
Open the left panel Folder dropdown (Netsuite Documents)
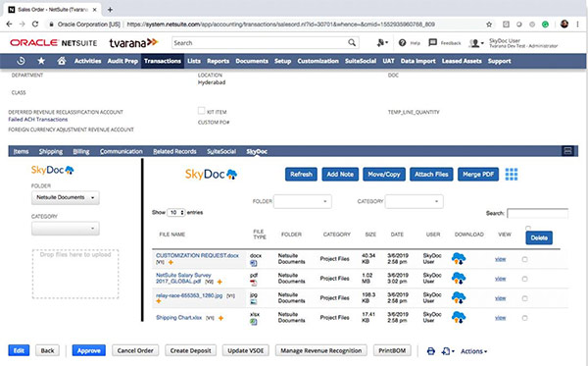coord(66,197)
